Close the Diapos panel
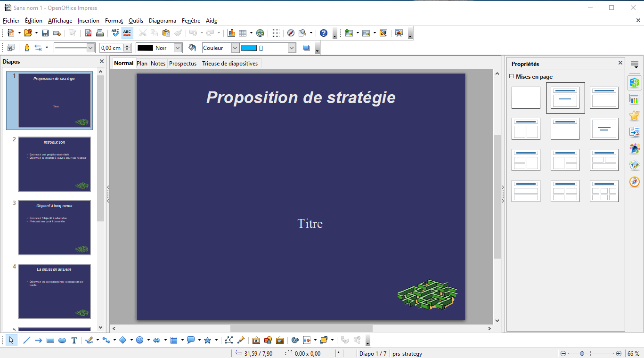This screenshot has height=358, width=644. (102, 62)
